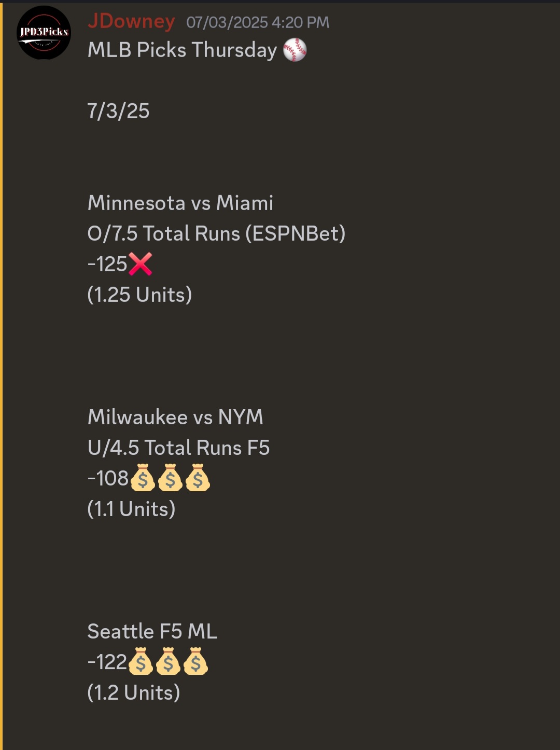The height and width of the screenshot is (750, 560).
Task: Click the 07/03/2025 4:20 PM timestamp
Action: pos(258,22)
